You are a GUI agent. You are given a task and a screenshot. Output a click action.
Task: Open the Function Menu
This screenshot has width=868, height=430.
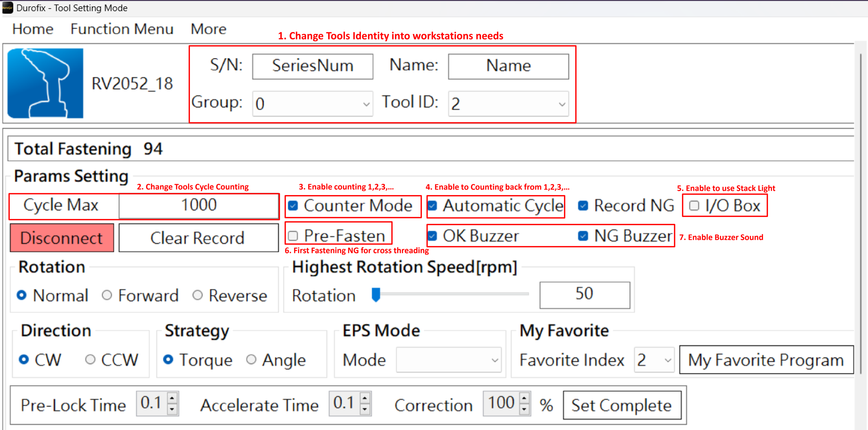122,29
